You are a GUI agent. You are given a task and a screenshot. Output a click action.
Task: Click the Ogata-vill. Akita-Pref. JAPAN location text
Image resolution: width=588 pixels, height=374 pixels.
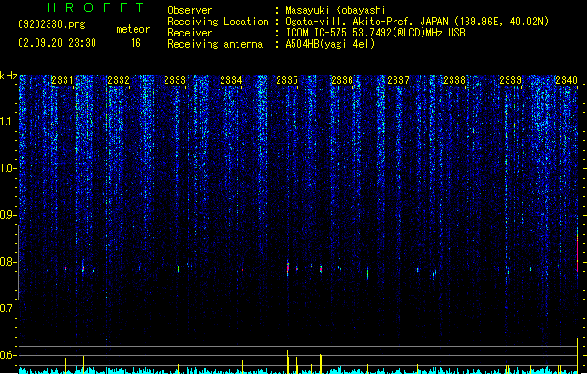click(417, 22)
